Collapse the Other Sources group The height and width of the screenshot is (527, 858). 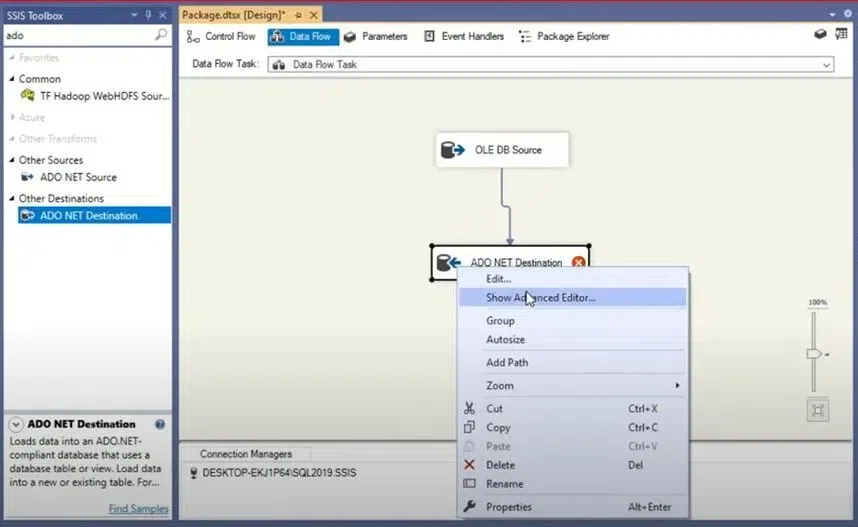tap(12, 160)
